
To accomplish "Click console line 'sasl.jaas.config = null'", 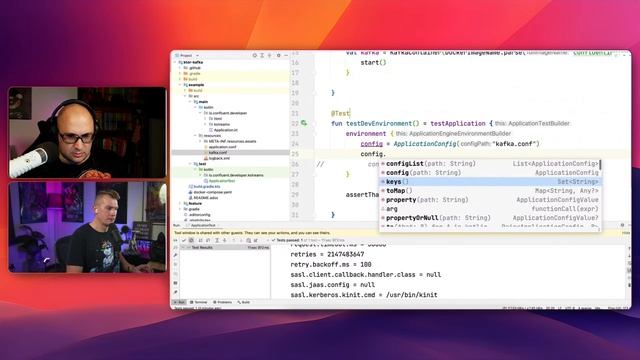I will [x=333, y=284].
